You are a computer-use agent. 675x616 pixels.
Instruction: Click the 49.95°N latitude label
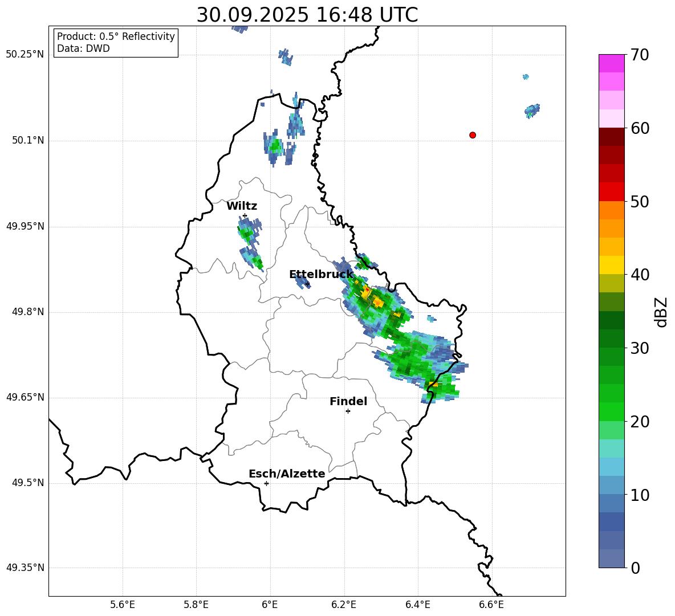coord(25,226)
